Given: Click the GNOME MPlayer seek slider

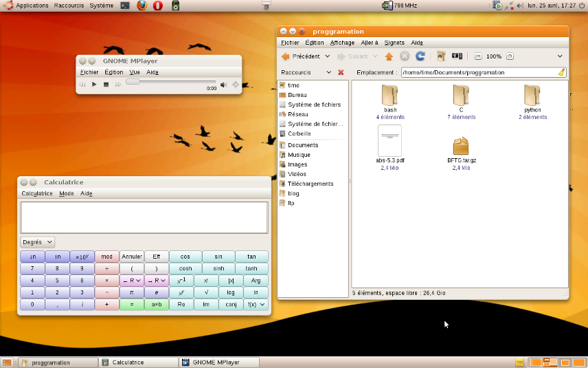Looking at the screenshot, I should pos(170,81).
